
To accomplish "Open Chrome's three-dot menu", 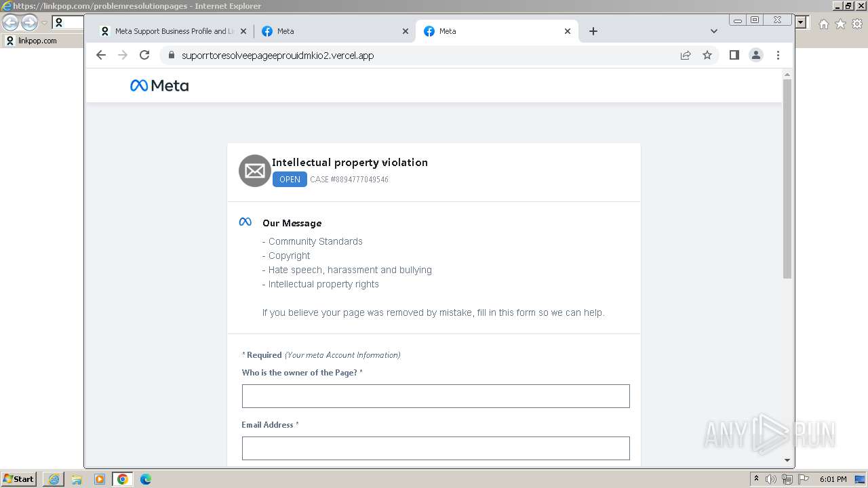I will click(x=778, y=55).
